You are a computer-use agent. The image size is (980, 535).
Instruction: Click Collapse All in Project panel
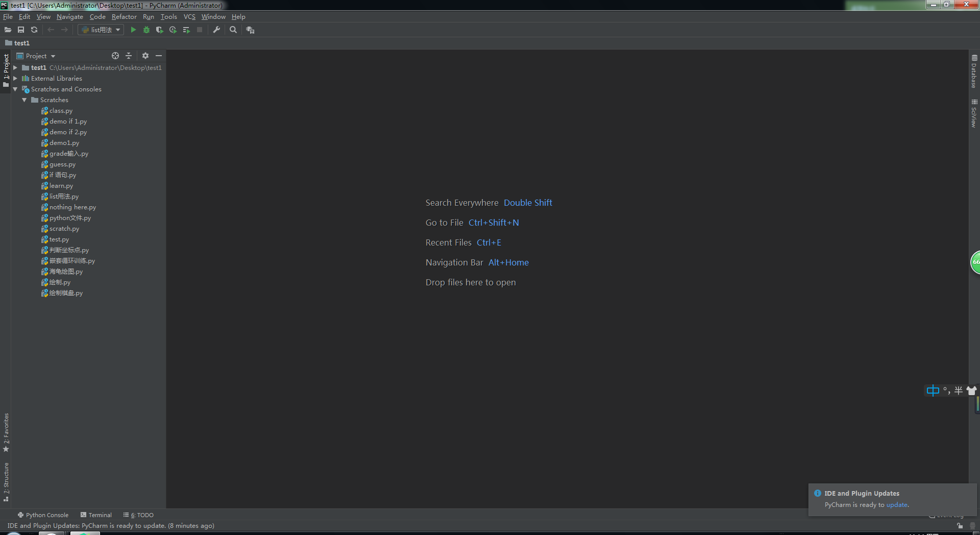tap(129, 56)
